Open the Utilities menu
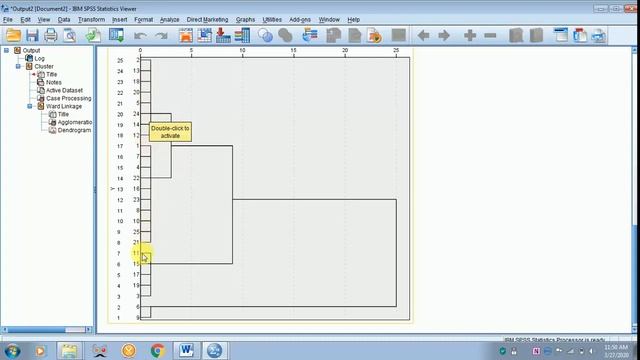This screenshot has height=360, width=640. click(x=272, y=20)
